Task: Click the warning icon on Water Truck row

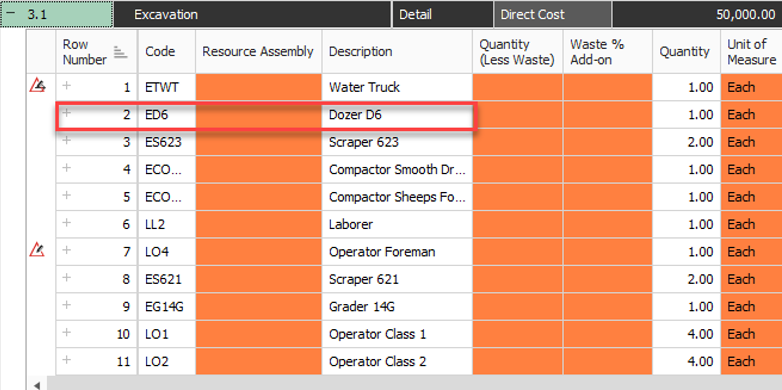Action: (x=37, y=86)
